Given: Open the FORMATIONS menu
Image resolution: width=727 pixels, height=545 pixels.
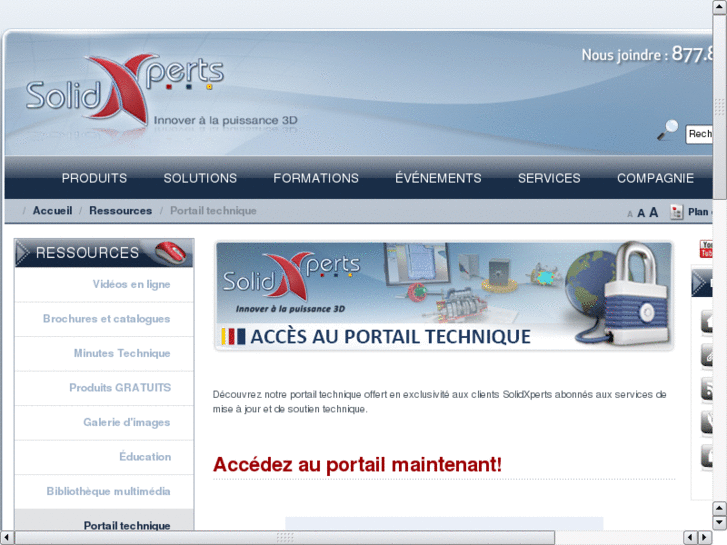Looking at the screenshot, I should coord(316,178).
